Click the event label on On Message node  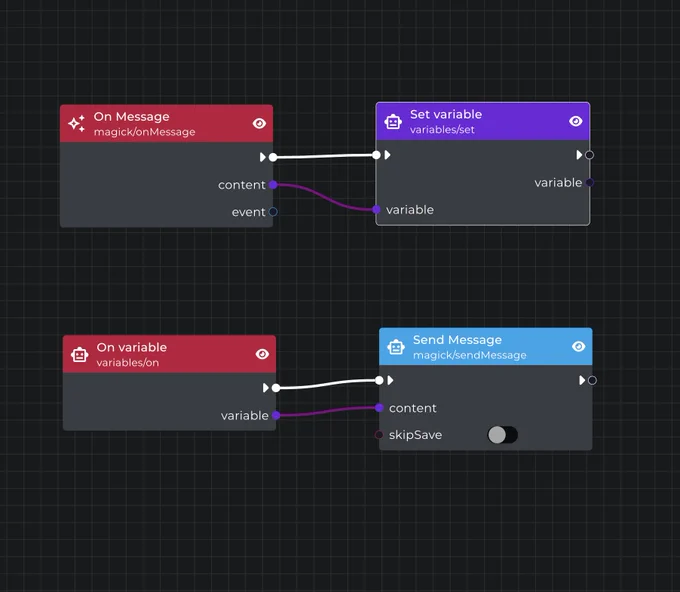click(248, 212)
